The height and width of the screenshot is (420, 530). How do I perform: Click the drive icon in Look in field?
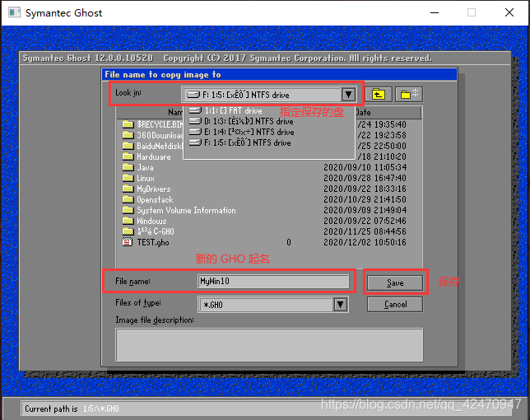coord(193,95)
